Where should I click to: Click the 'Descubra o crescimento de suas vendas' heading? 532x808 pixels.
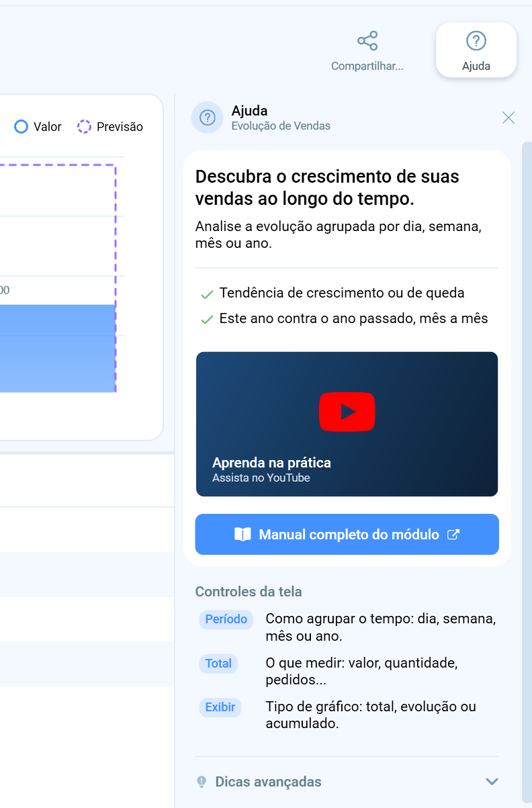point(327,188)
